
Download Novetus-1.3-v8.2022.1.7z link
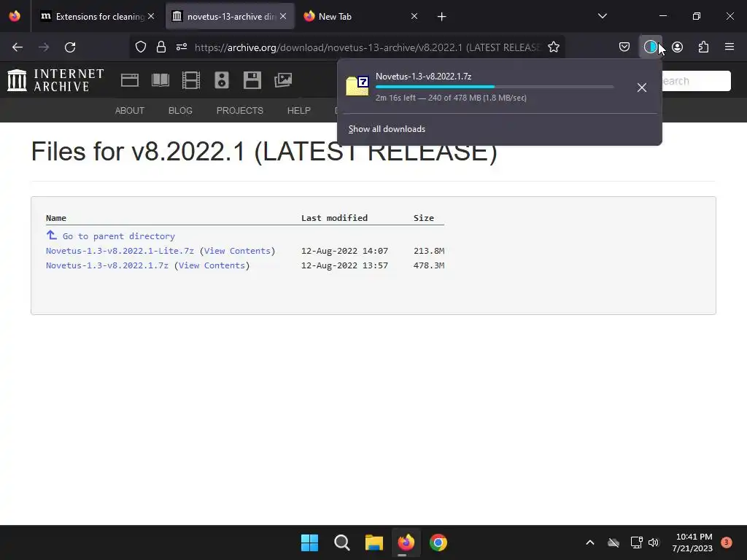[107, 265]
